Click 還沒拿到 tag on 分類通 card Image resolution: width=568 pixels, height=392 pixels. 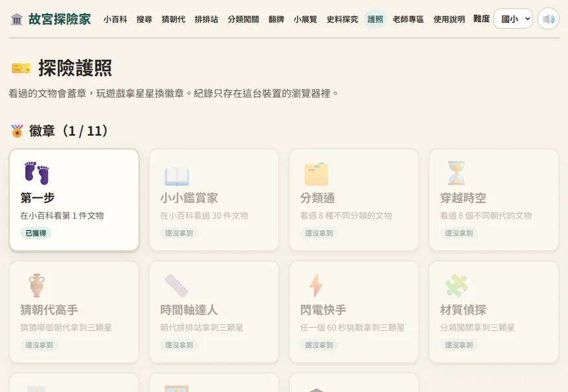[x=319, y=233]
